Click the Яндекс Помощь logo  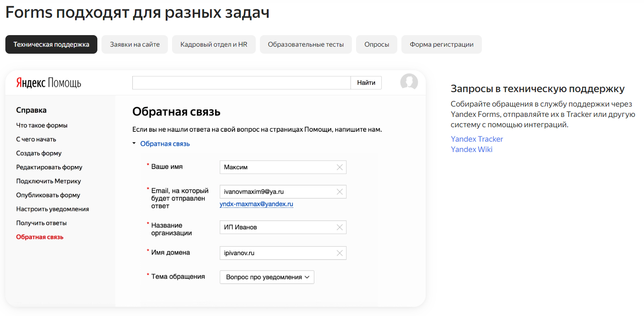tap(49, 83)
